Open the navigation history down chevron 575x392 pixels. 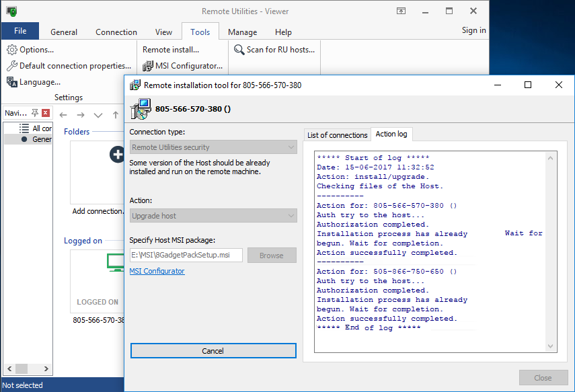98,115
